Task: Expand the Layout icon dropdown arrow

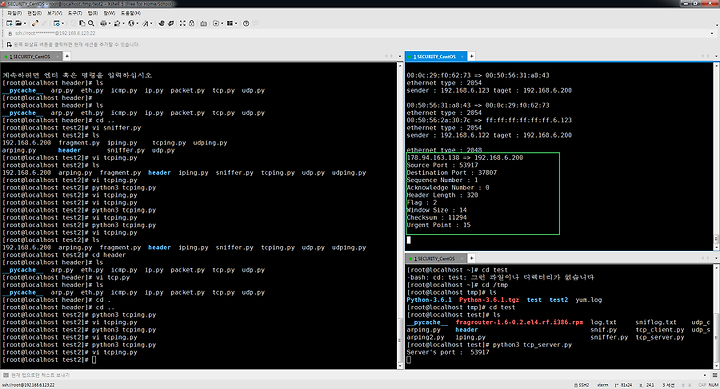Action: tap(236, 23)
